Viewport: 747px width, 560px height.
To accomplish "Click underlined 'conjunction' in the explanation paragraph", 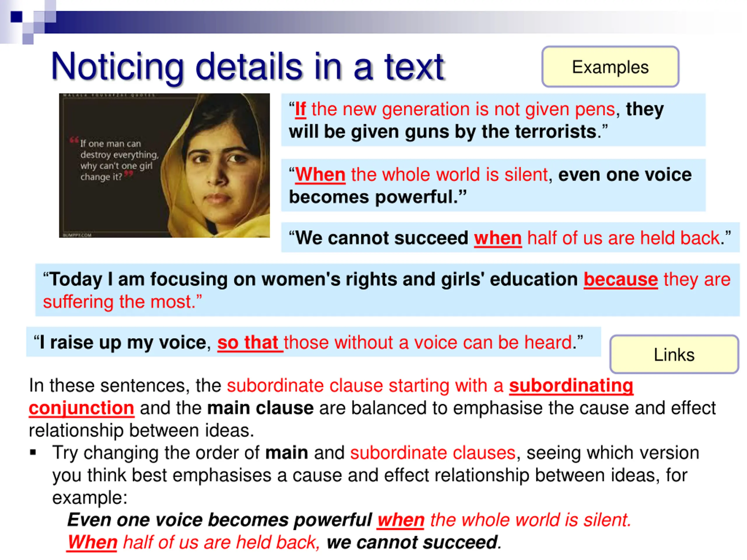I will pyautogui.click(x=81, y=408).
